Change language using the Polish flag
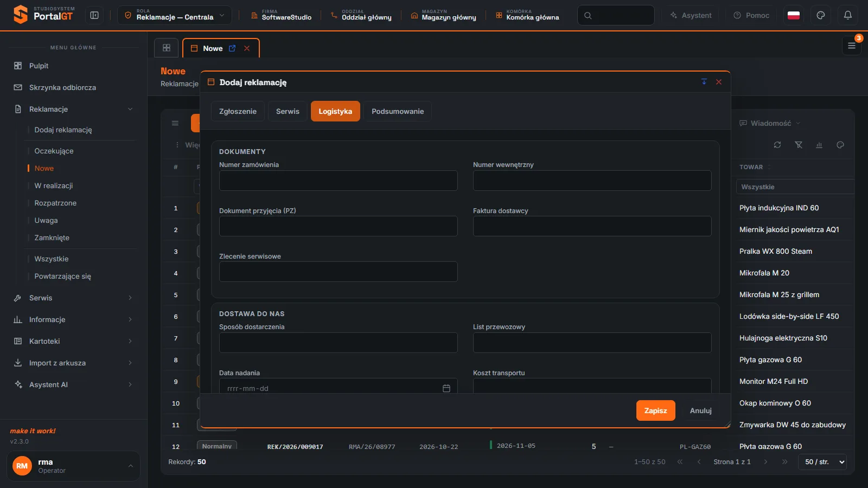Image resolution: width=868 pixels, height=488 pixels. point(794,15)
